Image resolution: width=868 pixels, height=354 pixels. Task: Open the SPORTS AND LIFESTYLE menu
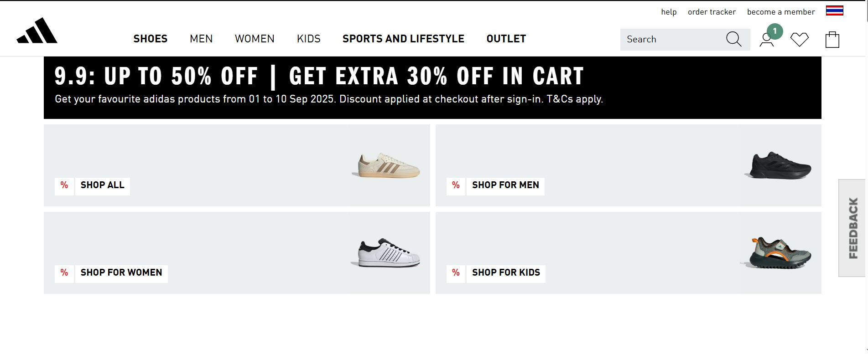[x=403, y=39]
